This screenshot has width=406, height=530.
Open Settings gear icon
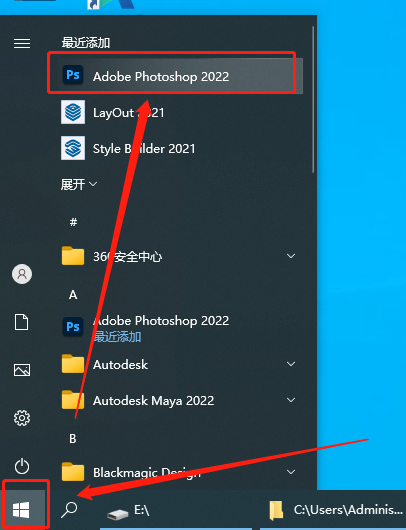22,418
